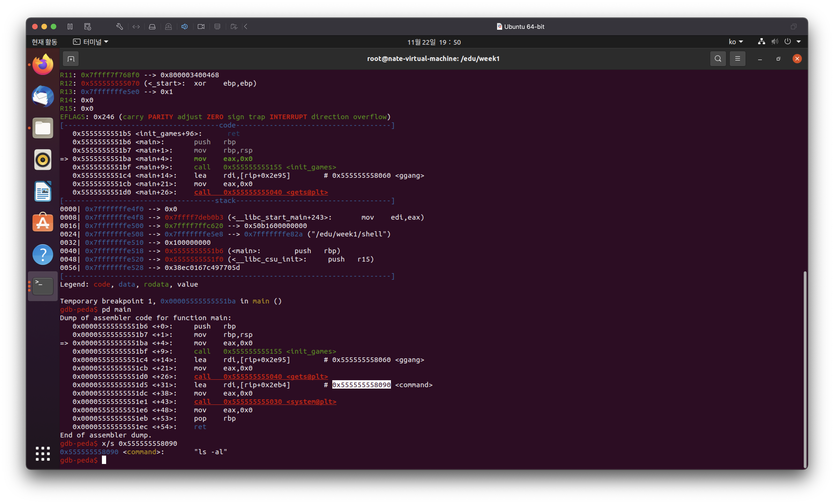Launch Firefox from the dock

pos(43,64)
